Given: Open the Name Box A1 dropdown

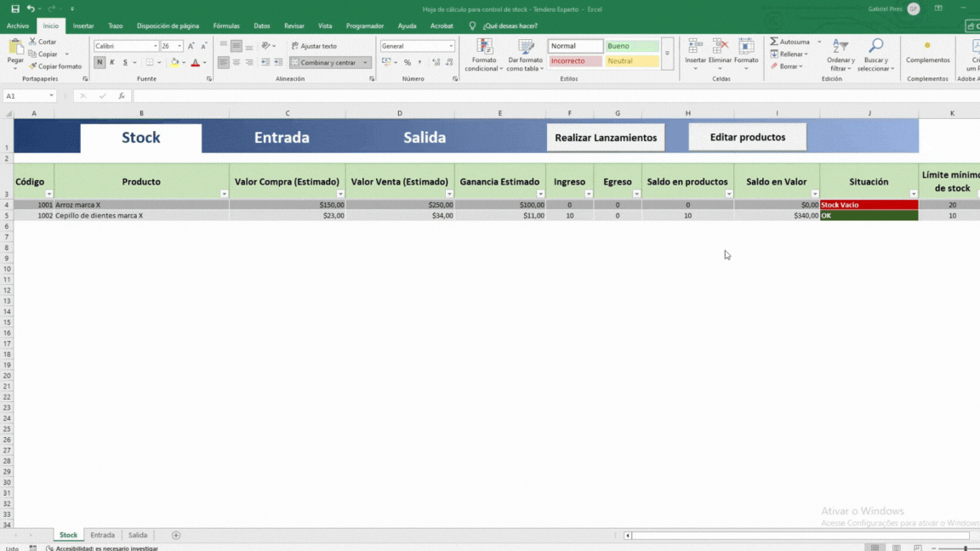Looking at the screenshot, I should click(51, 95).
